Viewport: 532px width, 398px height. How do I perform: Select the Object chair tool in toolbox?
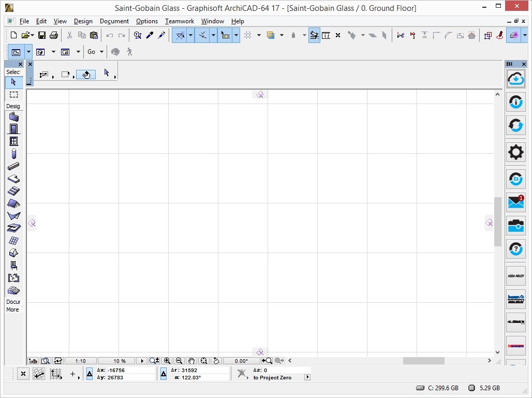(x=13, y=266)
